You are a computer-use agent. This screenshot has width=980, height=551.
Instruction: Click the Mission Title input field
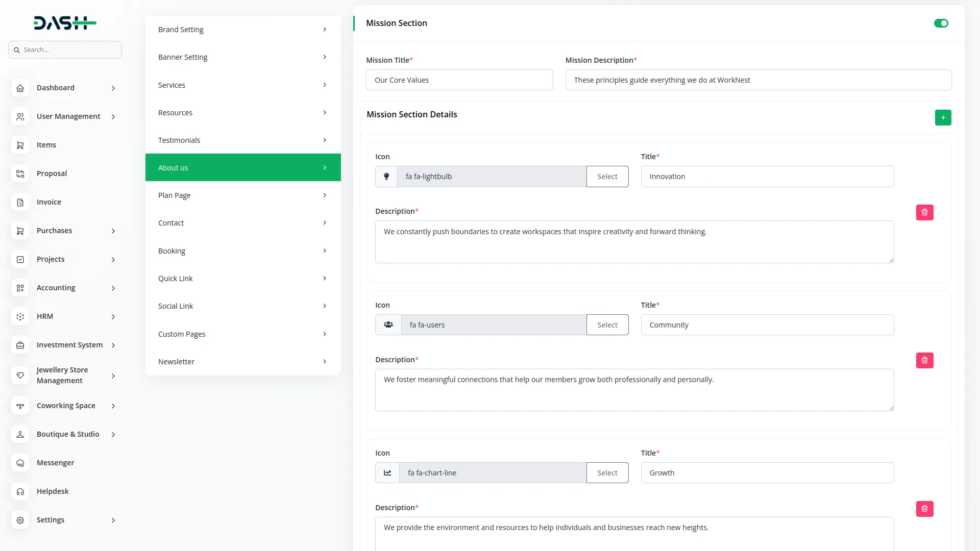click(x=459, y=80)
